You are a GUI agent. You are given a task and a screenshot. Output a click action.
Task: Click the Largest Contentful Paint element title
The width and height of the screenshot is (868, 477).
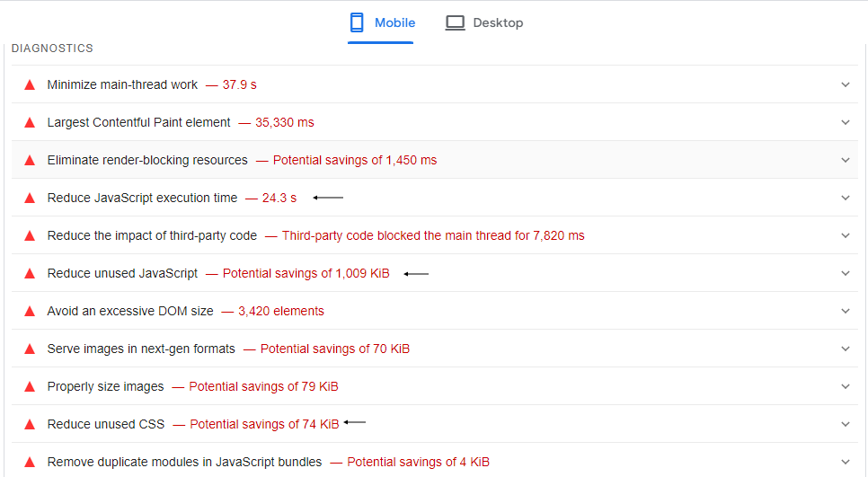coord(138,122)
